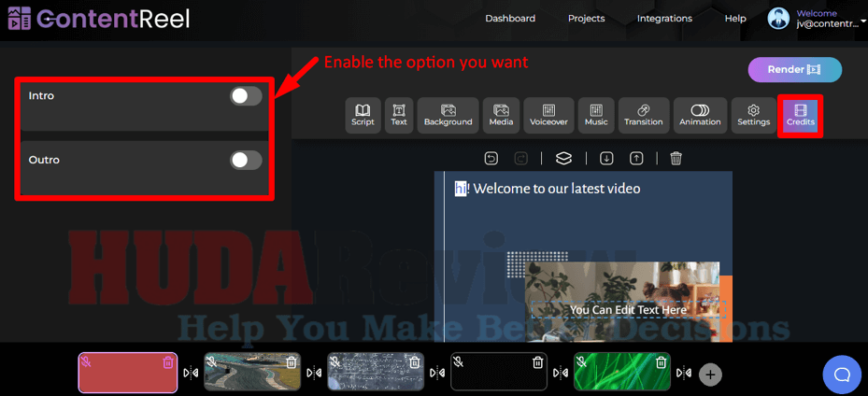The width and height of the screenshot is (868, 396).
Task: Open the Animation tool
Action: pyautogui.click(x=700, y=116)
